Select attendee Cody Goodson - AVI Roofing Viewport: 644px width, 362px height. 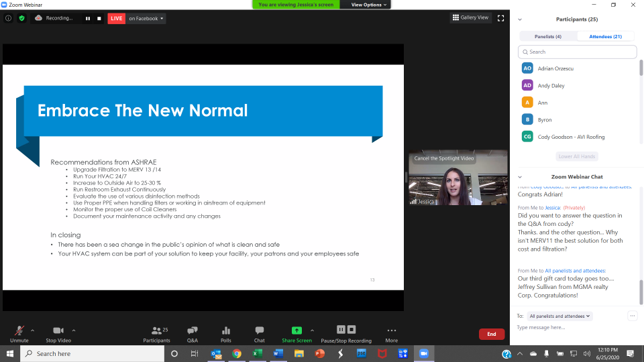[578, 137]
